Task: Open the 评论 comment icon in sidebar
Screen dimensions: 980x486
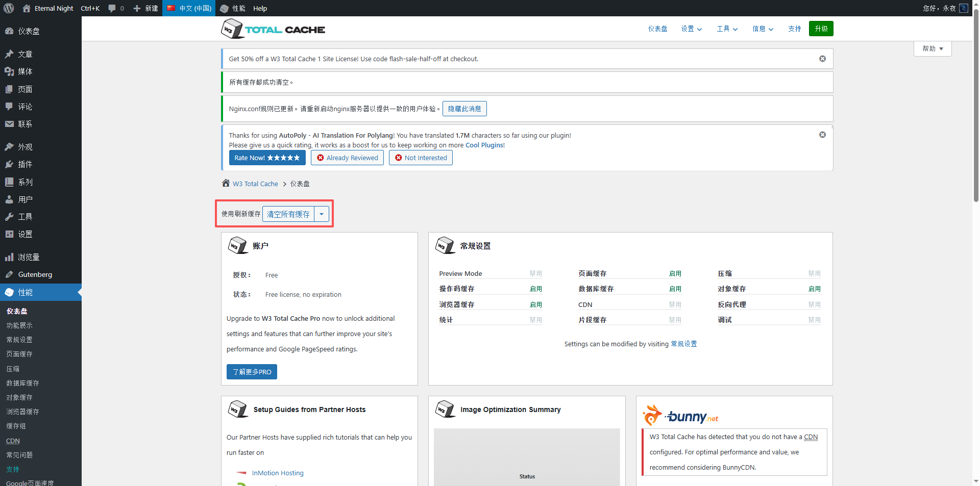Action: [x=9, y=107]
